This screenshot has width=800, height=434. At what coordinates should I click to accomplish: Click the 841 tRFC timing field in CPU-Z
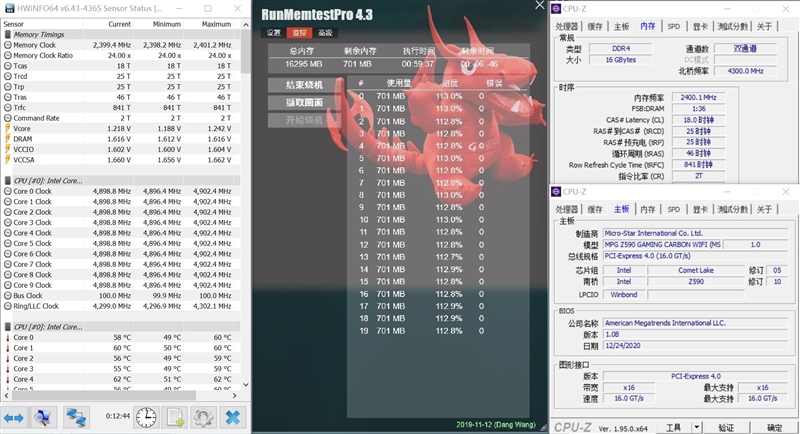pyautogui.click(x=698, y=165)
